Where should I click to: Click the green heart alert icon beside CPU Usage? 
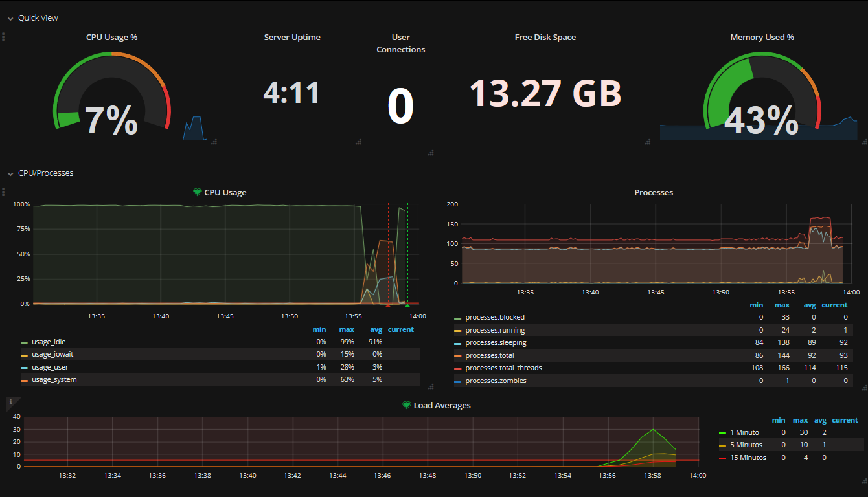198,192
